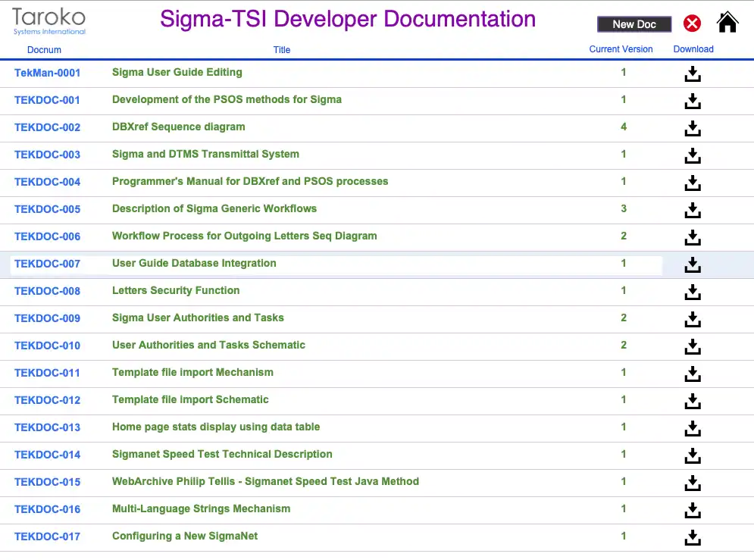
Task: Open docnum link TEKDOC-010
Action: (x=47, y=346)
